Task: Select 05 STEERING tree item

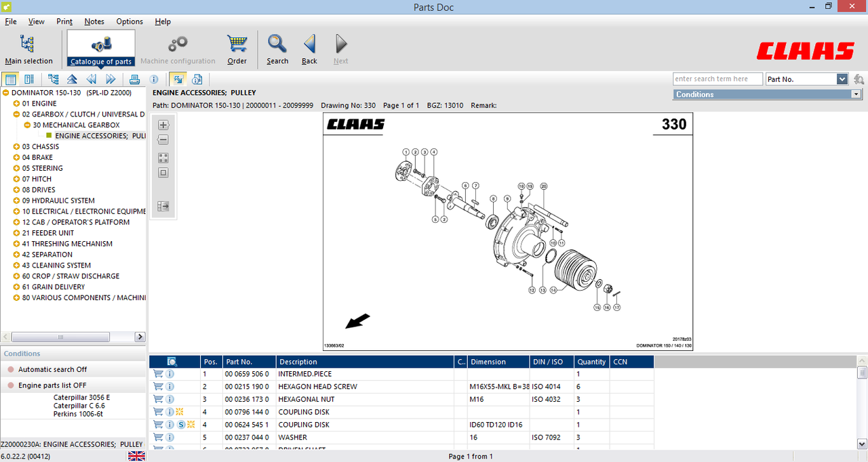Action: [x=43, y=169]
